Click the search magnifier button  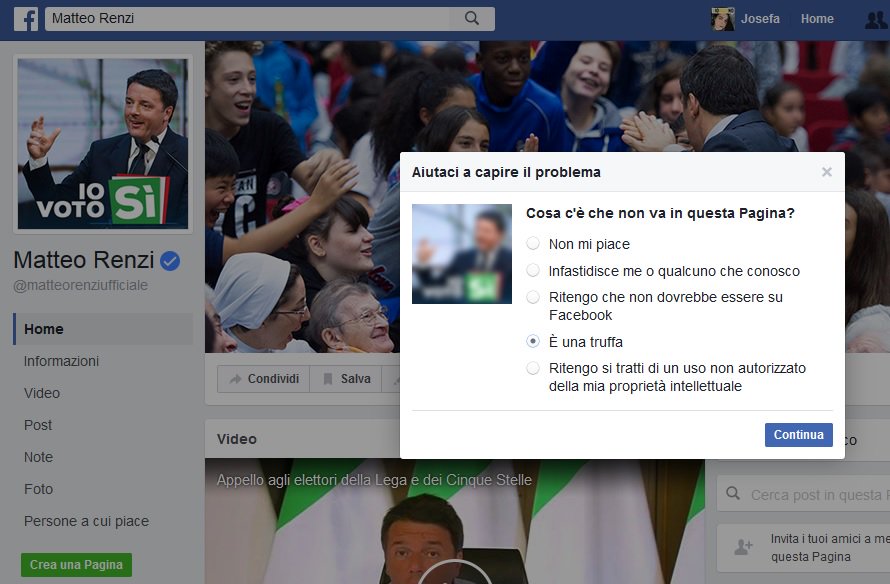coord(472,18)
